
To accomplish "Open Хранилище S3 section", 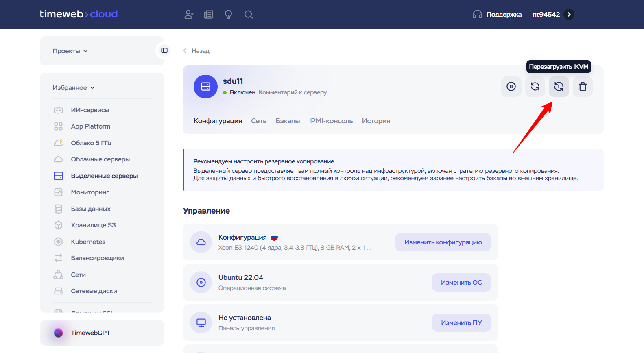I will click(x=93, y=225).
